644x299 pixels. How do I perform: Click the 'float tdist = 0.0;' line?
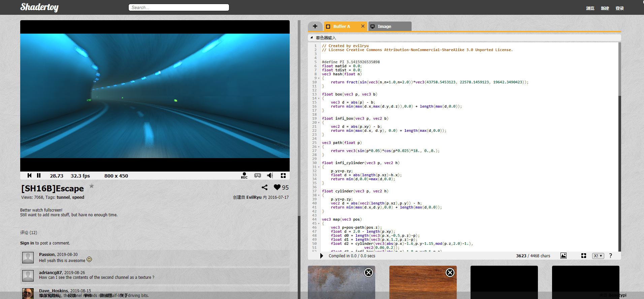pyautogui.click(x=342, y=70)
